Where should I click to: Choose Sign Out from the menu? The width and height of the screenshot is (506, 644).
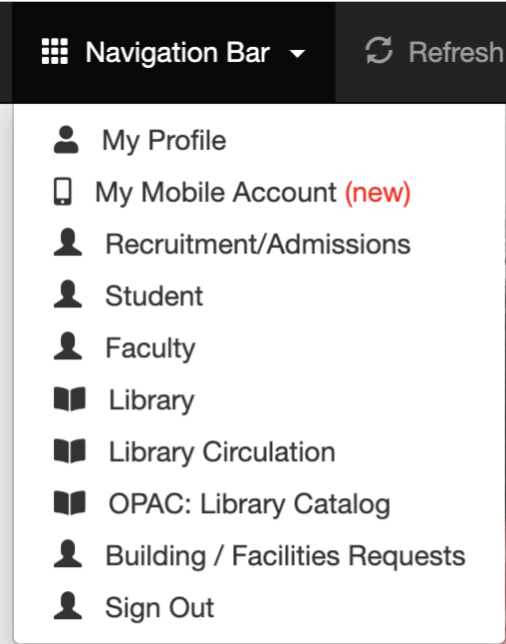[259, 607]
